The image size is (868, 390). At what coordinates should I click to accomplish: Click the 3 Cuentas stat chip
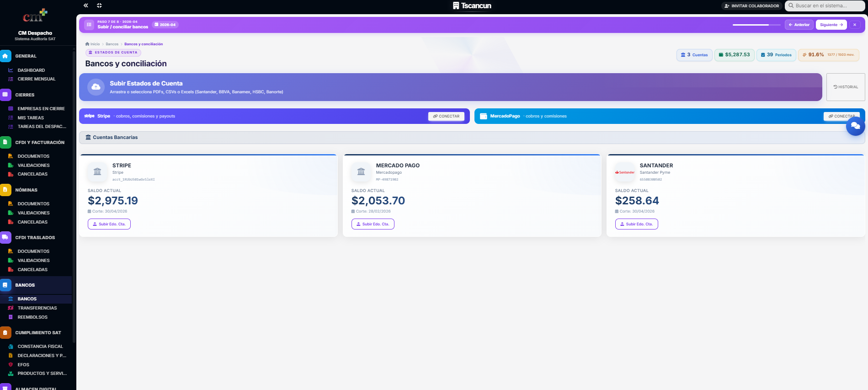(x=694, y=55)
